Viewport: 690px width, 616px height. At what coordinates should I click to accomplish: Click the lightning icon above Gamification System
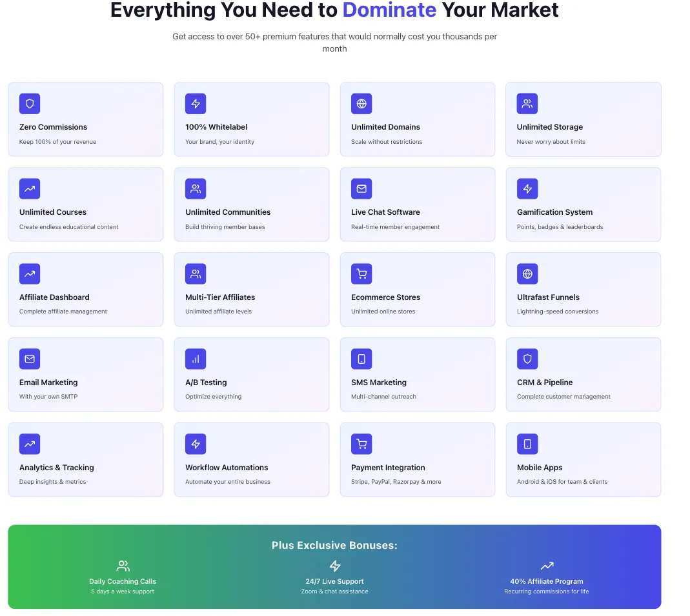527,188
